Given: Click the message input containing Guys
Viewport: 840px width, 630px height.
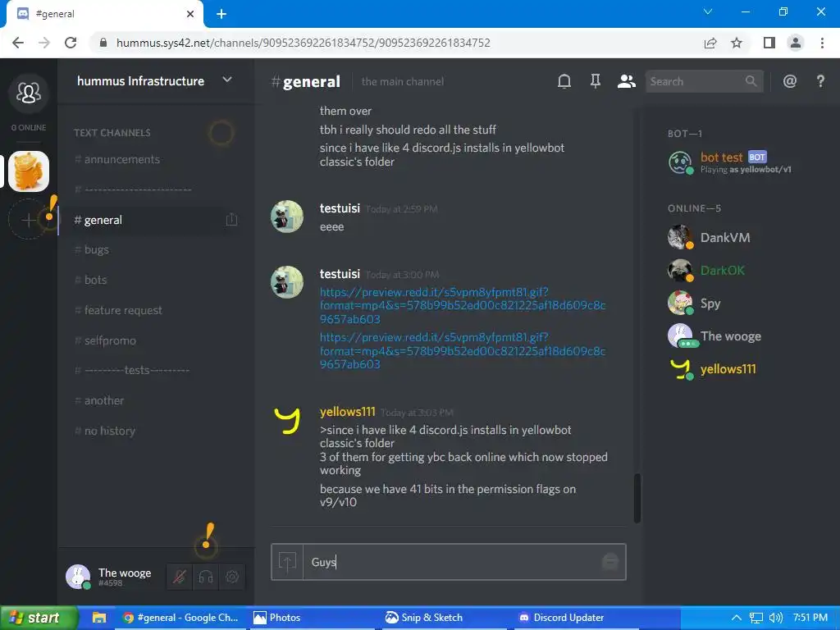Looking at the screenshot, I should [450, 562].
